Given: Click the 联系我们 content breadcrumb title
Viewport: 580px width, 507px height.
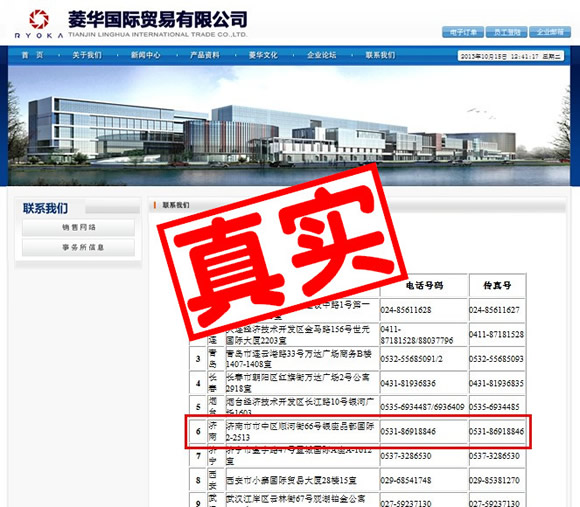Looking at the screenshot, I should (x=176, y=205).
